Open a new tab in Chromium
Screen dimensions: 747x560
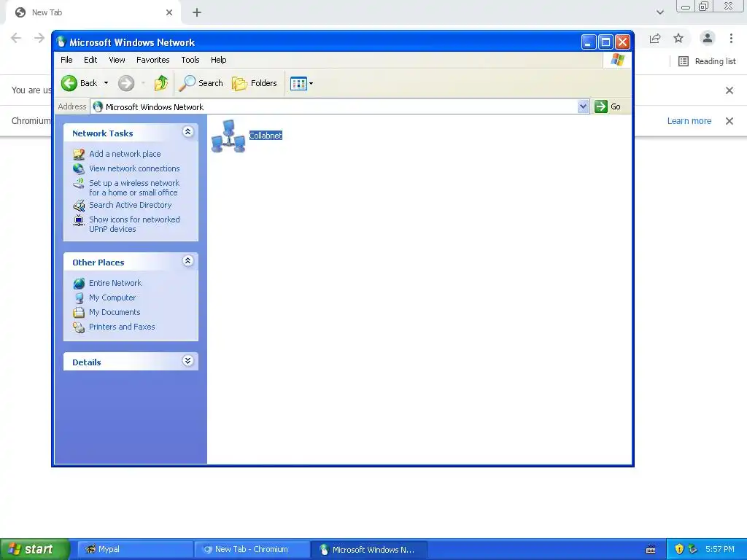click(197, 12)
